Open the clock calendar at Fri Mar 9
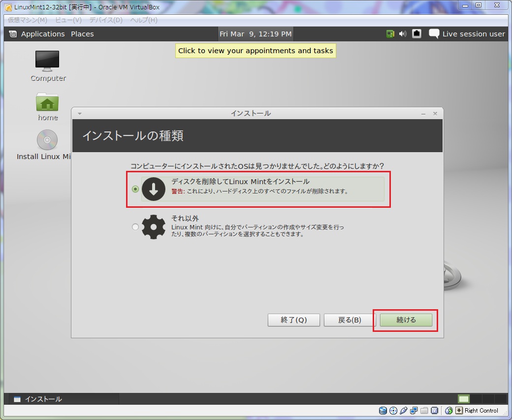The image size is (512, 420). coord(256,34)
